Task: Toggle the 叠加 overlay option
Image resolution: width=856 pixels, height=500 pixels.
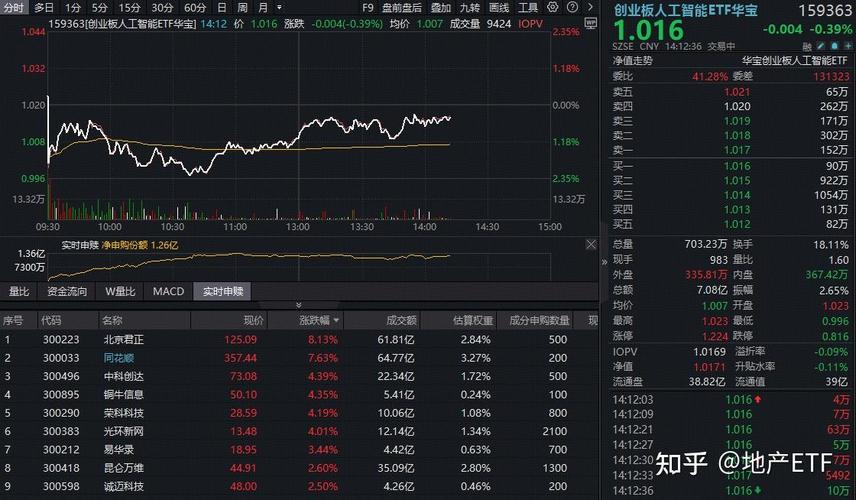Action: pos(440,7)
